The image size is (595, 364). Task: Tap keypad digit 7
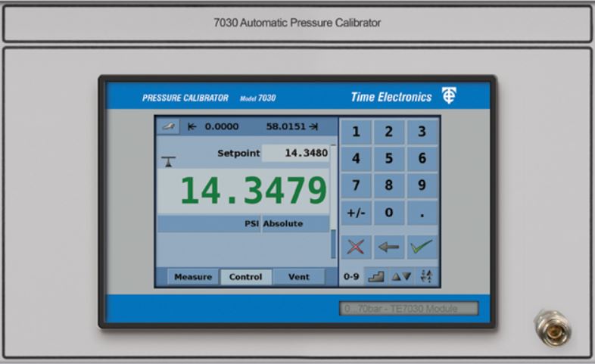356,185
